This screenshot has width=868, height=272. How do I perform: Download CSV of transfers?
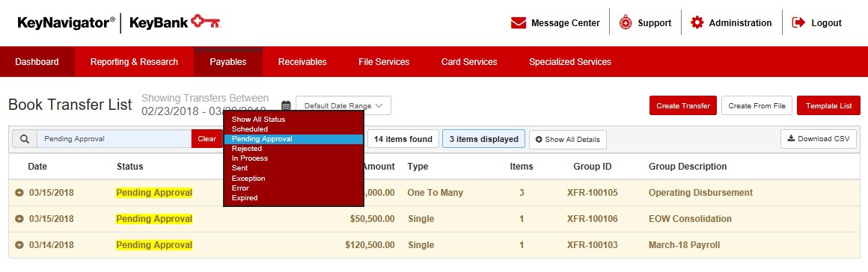coord(818,139)
